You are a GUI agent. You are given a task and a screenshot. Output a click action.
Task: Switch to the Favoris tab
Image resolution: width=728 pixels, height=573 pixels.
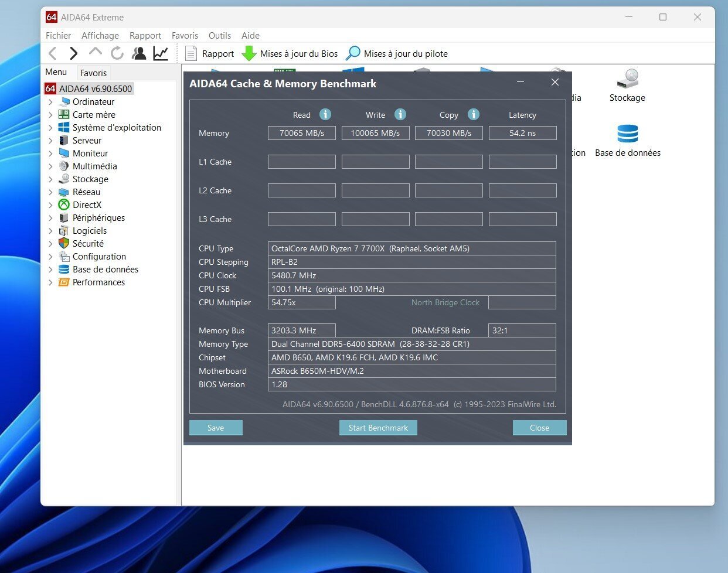(93, 73)
